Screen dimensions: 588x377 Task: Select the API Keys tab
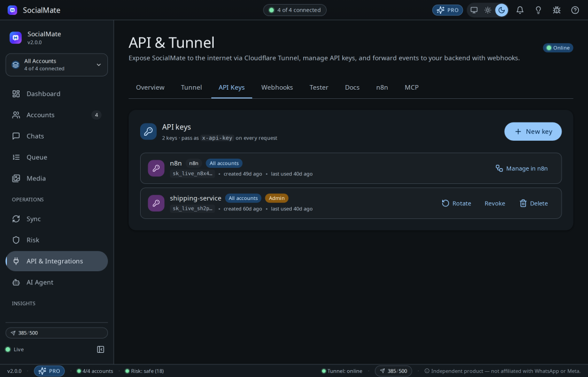click(231, 87)
